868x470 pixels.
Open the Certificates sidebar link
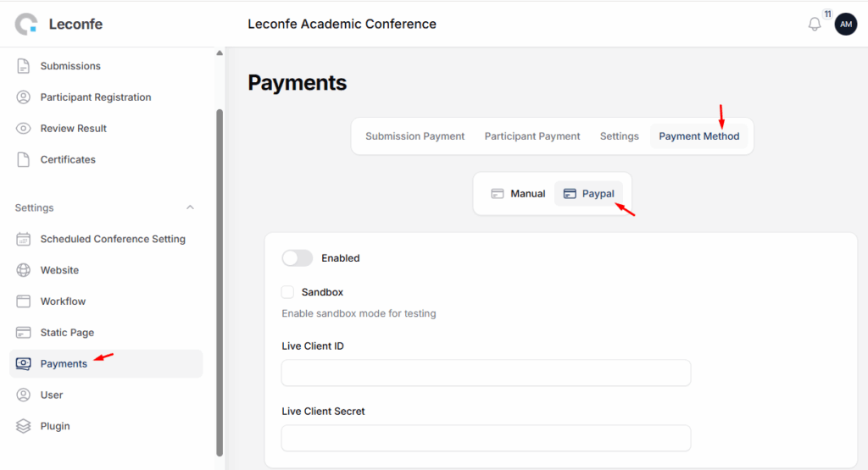(x=68, y=160)
